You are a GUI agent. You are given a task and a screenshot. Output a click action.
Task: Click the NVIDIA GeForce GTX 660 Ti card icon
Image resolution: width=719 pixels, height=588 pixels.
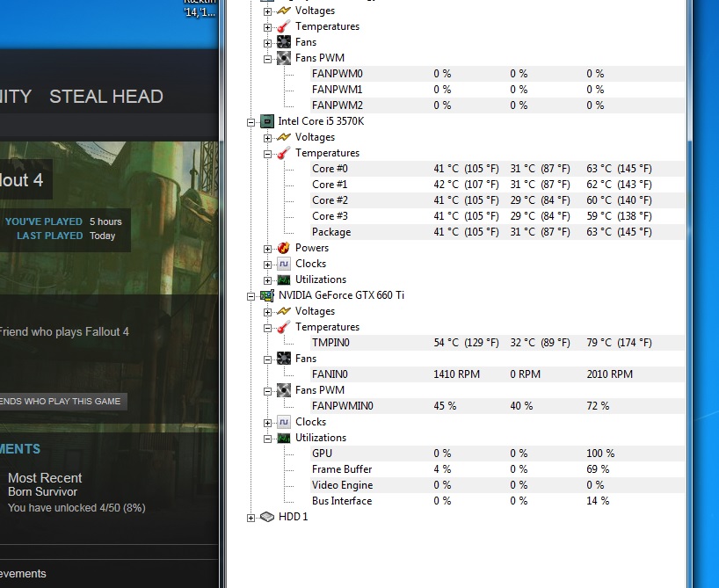266,295
